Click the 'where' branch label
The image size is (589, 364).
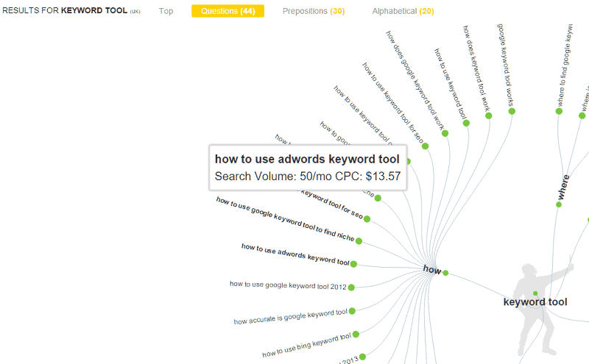click(564, 188)
